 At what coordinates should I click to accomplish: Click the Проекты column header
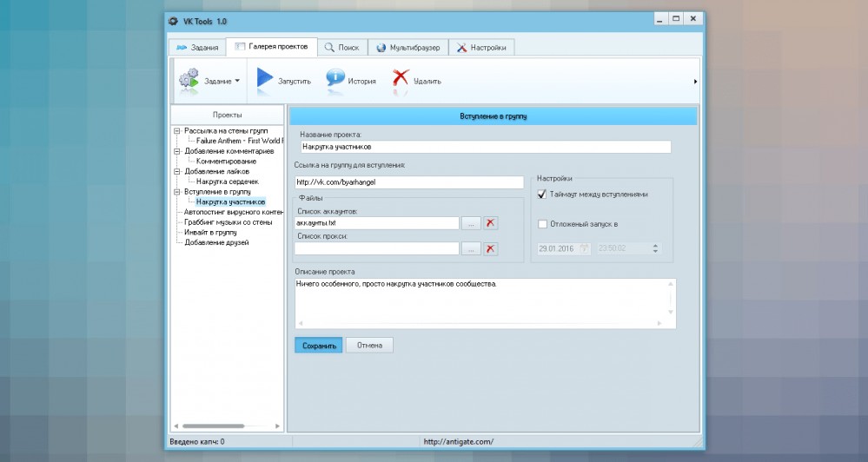pyautogui.click(x=227, y=115)
